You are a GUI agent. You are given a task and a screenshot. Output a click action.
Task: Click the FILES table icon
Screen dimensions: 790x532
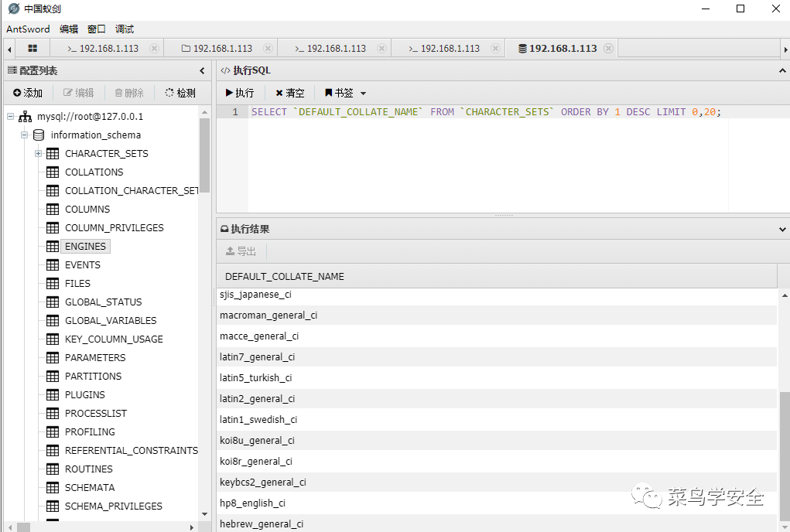(x=53, y=283)
